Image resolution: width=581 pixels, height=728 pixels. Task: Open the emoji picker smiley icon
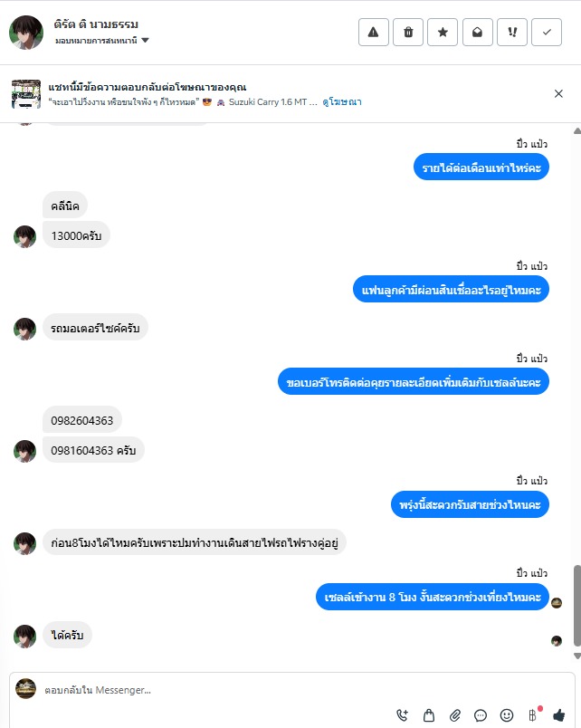pos(507,715)
